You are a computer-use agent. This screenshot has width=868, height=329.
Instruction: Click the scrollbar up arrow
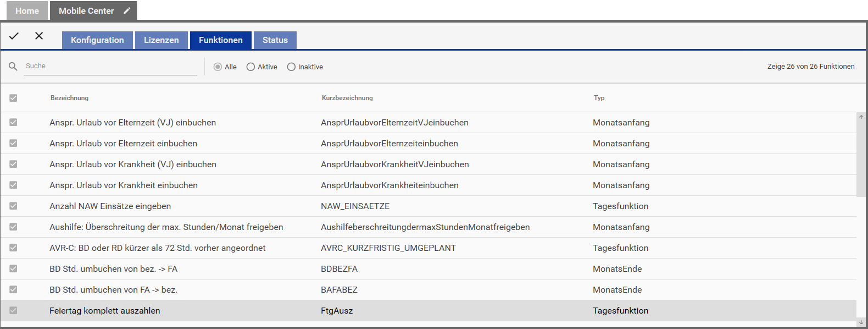pos(861,117)
